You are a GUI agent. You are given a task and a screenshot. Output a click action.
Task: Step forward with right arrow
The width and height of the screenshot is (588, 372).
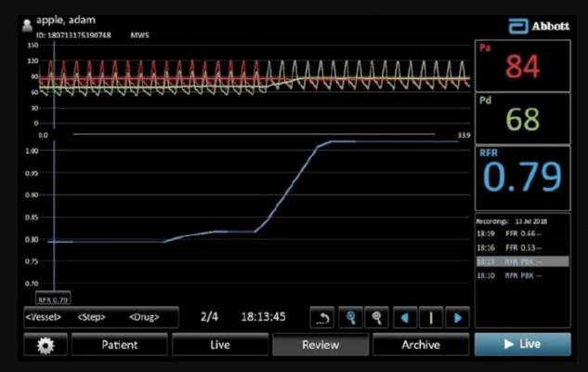[x=456, y=317]
